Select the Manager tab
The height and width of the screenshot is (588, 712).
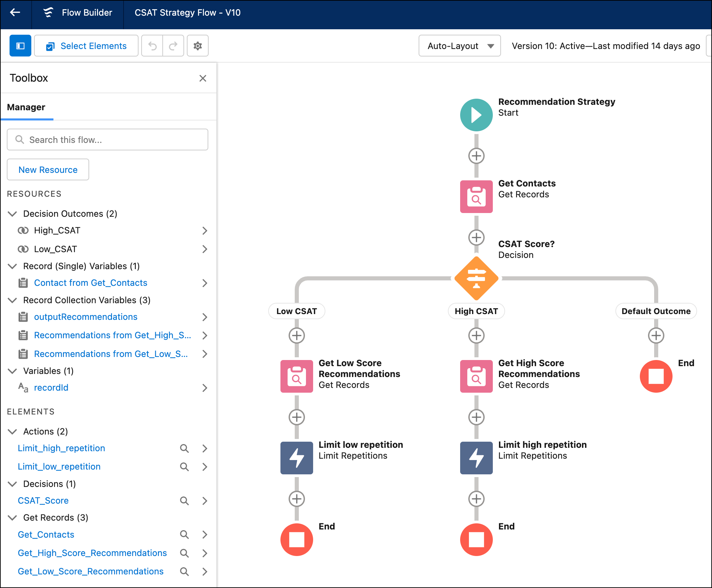(x=26, y=107)
